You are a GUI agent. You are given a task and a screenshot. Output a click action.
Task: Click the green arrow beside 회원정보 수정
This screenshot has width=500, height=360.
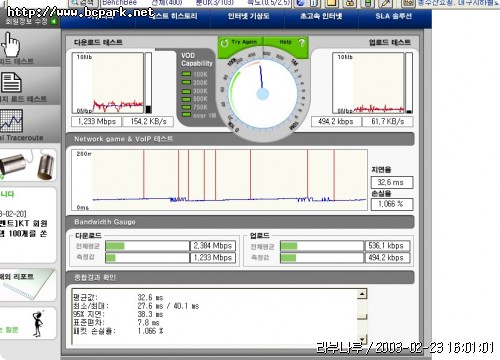click(x=54, y=22)
